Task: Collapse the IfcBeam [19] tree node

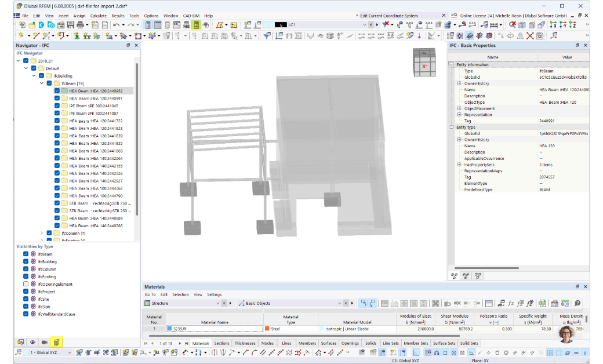Action: click(x=42, y=83)
